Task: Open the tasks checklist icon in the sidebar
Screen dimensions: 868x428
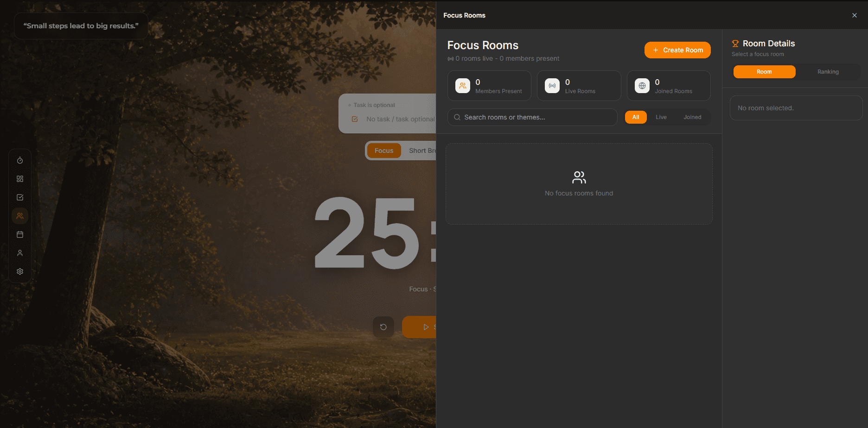Action: pos(20,197)
